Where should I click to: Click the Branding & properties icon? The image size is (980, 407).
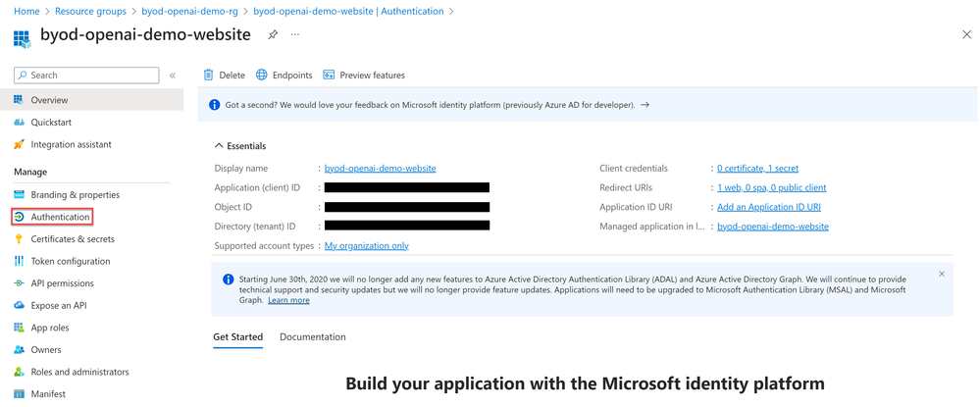[19, 194]
